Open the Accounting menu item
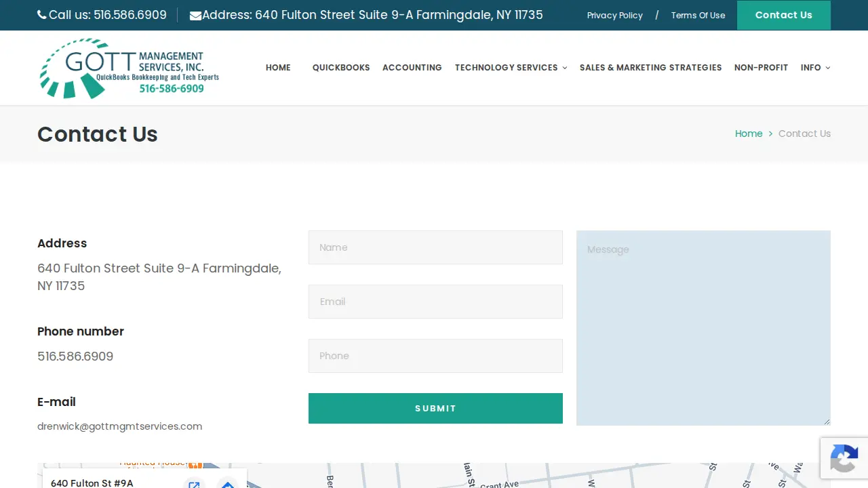Viewport: 868px width, 488px height. coord(412,68)
